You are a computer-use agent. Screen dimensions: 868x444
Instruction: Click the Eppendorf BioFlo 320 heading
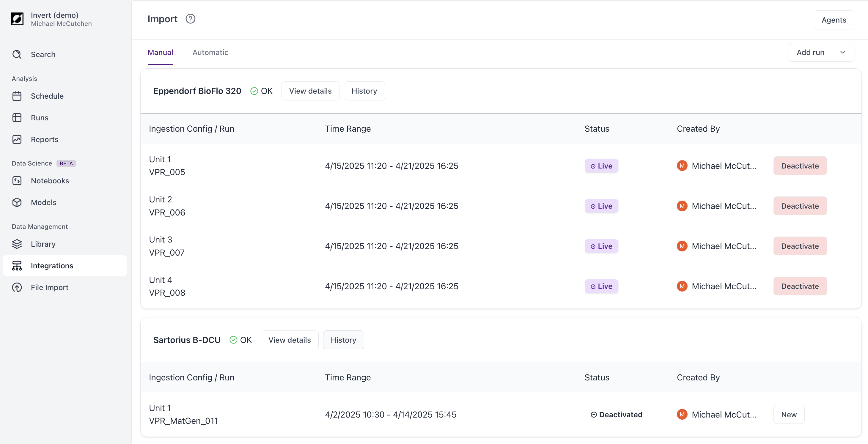tap(197, 91)
